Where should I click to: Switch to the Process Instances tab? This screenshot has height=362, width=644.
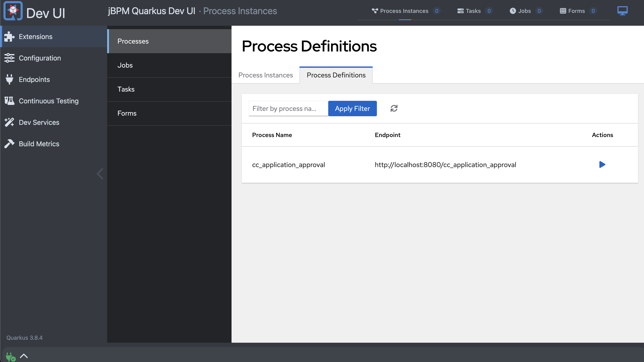[x=265, y=75]
